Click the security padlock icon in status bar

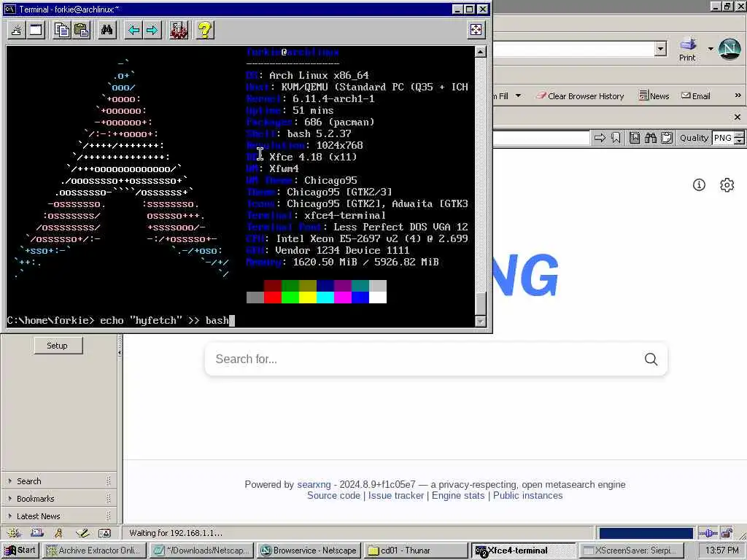tap(727, 533)
